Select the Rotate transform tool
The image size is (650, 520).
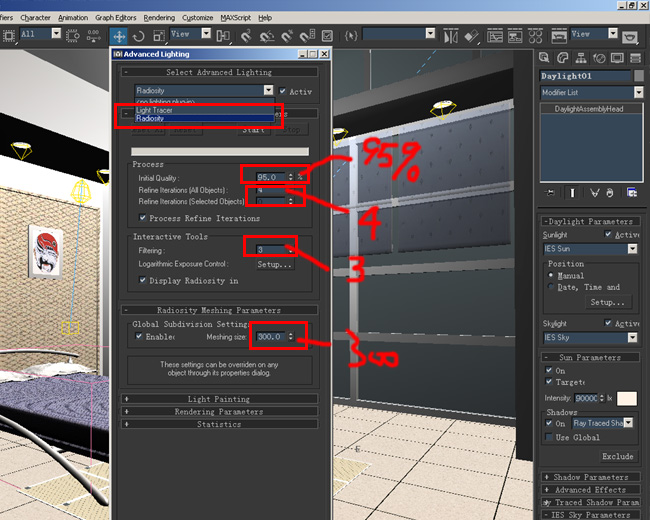point(139,36)
